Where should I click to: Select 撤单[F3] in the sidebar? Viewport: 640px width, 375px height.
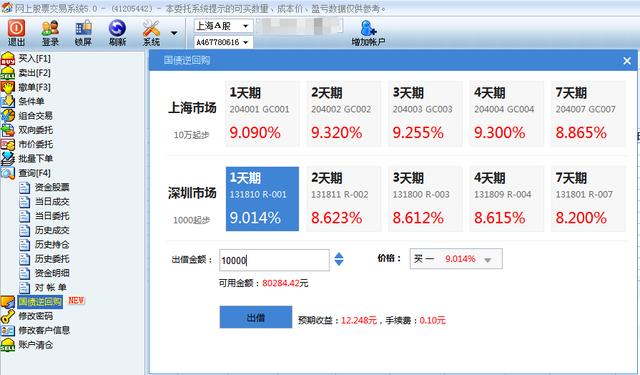coord(34,87)
